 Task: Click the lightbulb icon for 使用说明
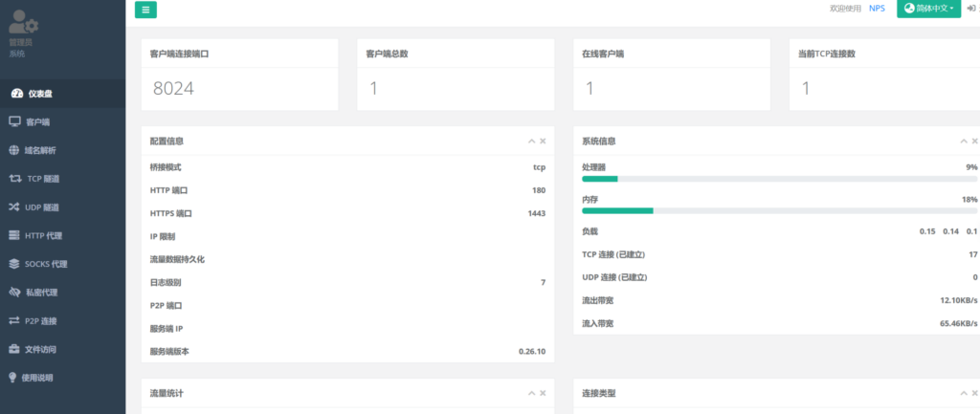tap(12, 378)
